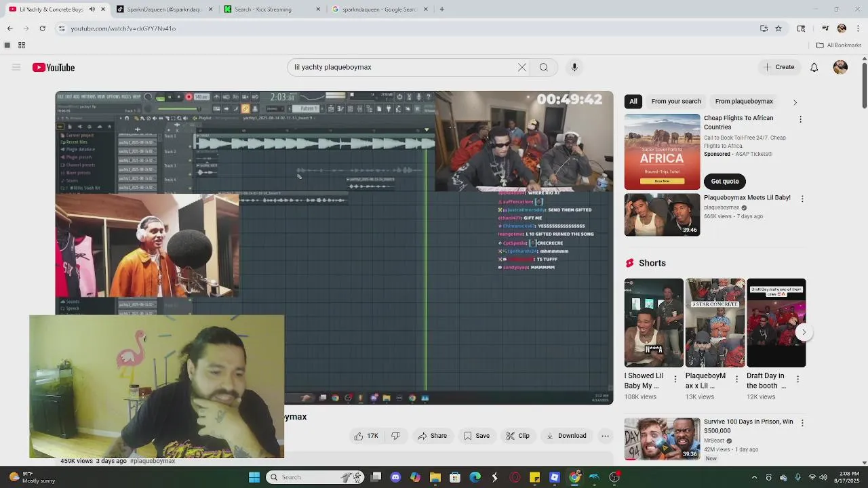This screenshot has height=488, width=868.
Task: Select the From your search chip
Action: click(x=676, y=101)
